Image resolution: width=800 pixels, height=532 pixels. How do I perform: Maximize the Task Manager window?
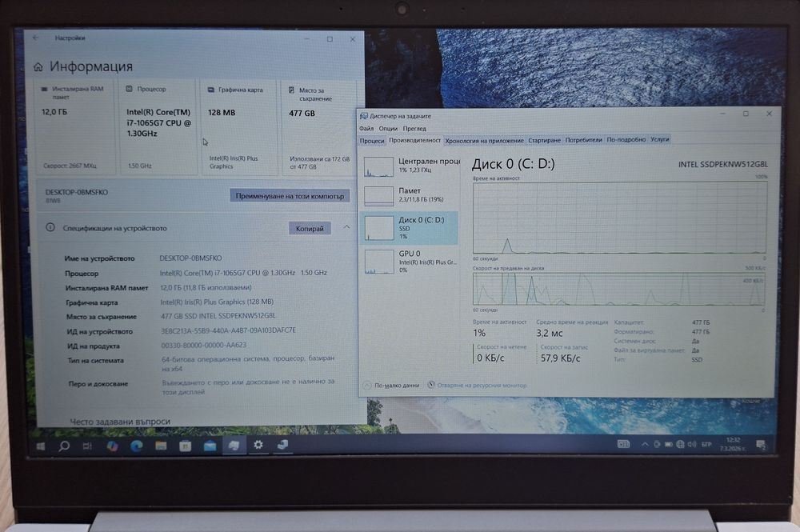pyautogui.click(x=746, y=114)
